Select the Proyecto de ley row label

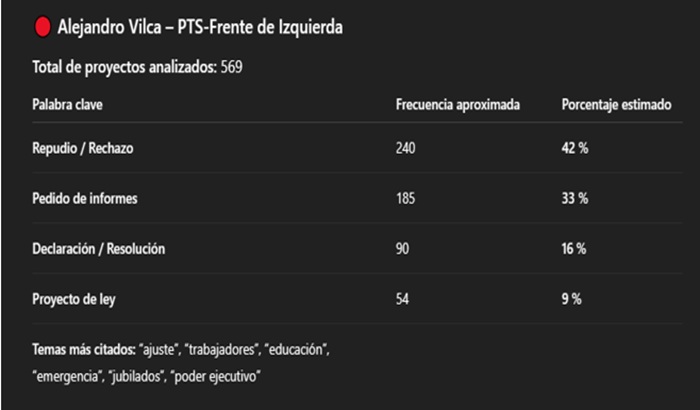[76, 298]
